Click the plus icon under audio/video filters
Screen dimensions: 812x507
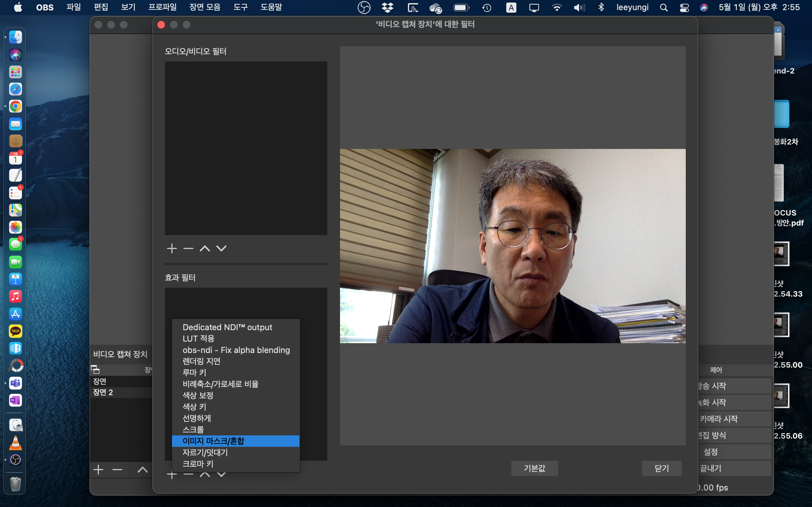[172, 248]
